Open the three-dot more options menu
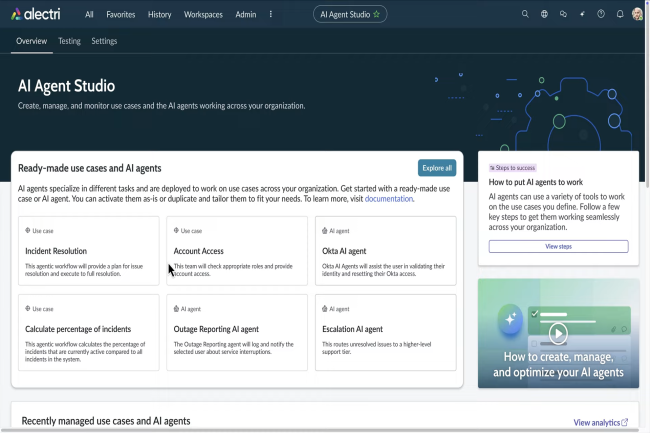This screenshot has height=433, width=650. click(271, 15)
